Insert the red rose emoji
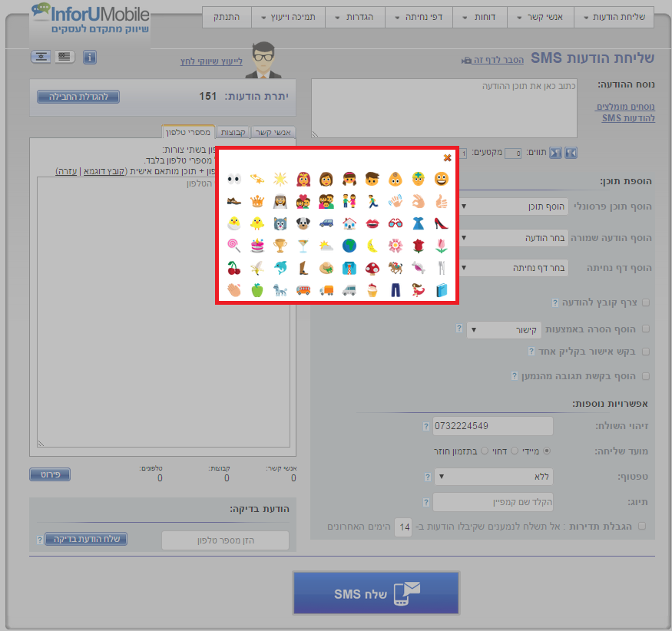This screenshot has height=631, width=672. pos(419,246)
